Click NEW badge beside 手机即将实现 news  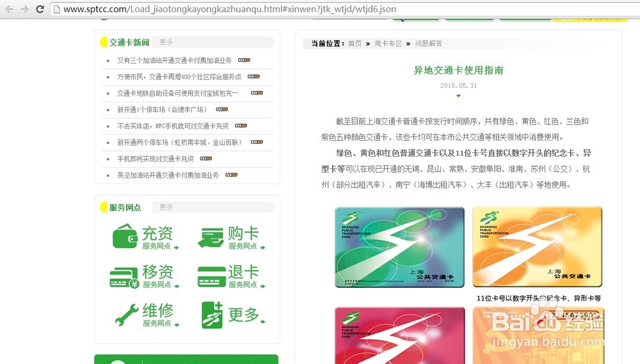tap(206, 159)
